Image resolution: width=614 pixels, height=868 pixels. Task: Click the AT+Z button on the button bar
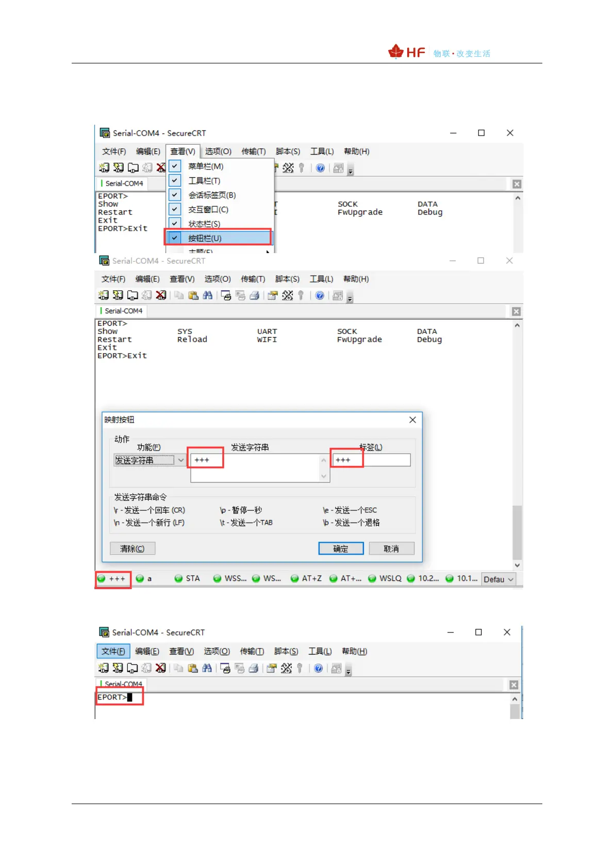coord(306,579)
